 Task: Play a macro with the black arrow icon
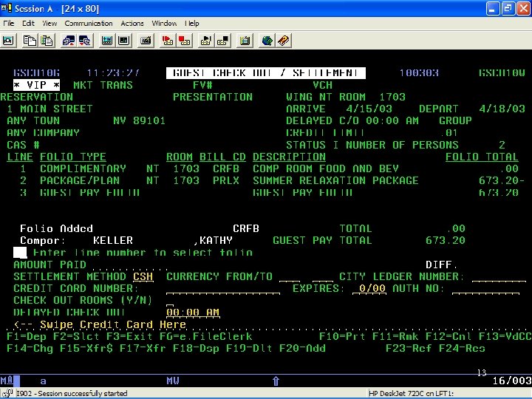click(x=206, y=41)
